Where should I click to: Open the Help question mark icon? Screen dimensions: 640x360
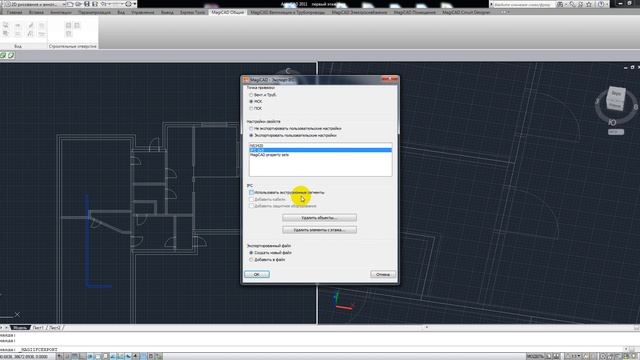601,4
